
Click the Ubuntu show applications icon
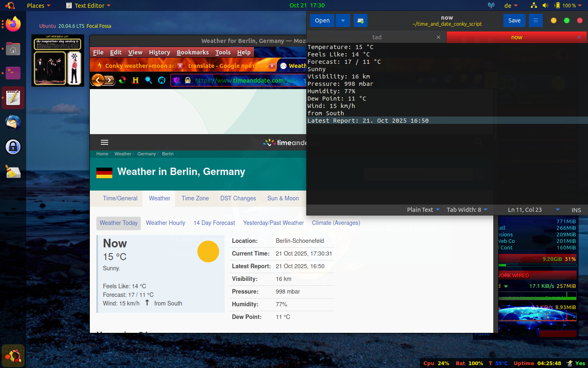[13, 356]
